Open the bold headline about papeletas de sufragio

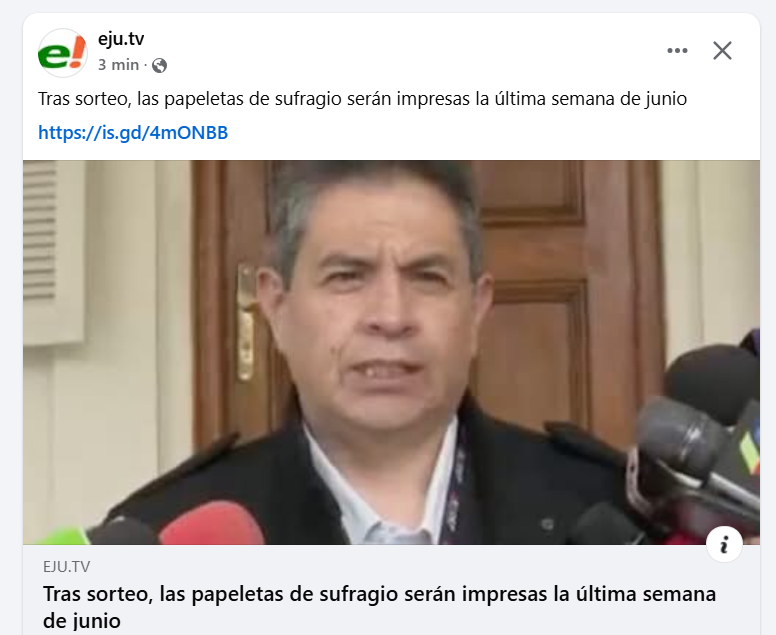379,607
